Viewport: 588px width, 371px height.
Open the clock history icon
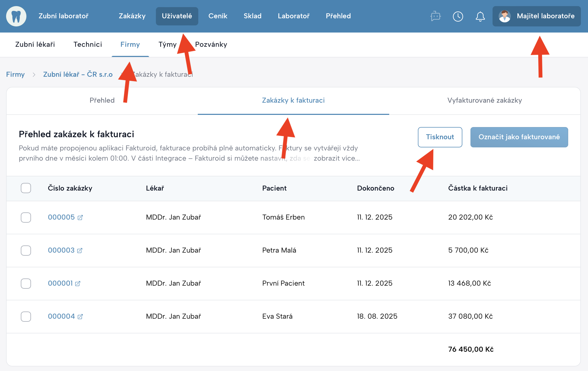458,16
